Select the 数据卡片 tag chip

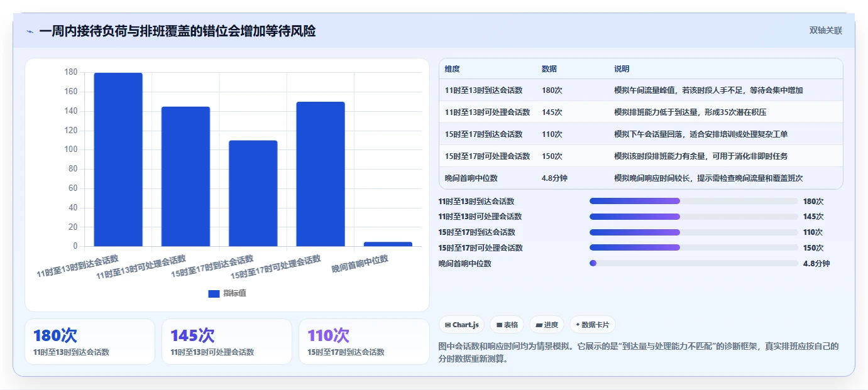[593, 325]
